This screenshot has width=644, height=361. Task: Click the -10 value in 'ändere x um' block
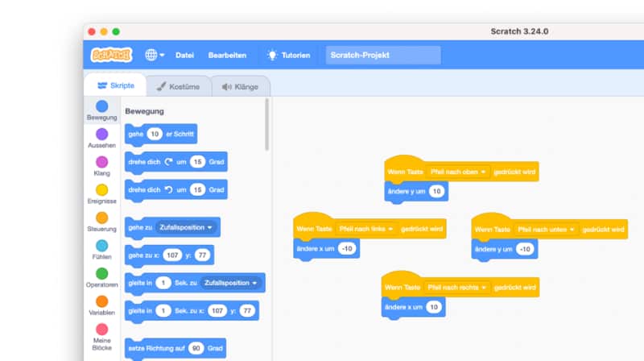tap(347, 249)
